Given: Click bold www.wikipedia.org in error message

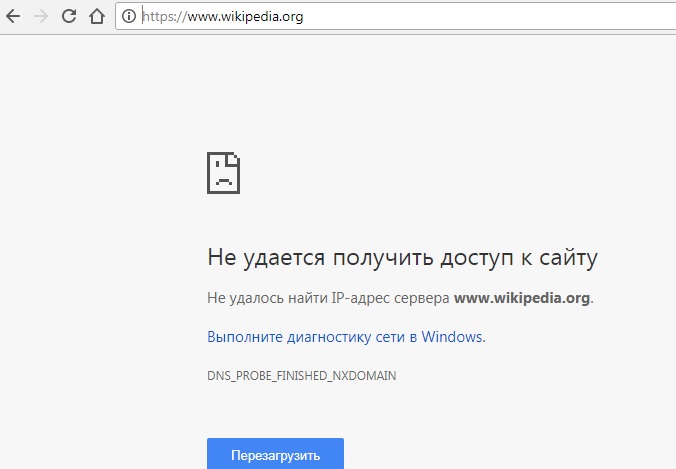Looking at the screenshot, I should (x=522, y=298).
